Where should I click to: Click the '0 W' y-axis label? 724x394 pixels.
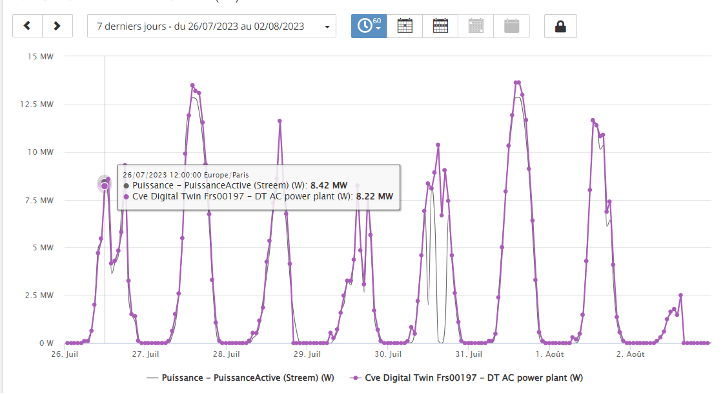(x=47, y=343)
